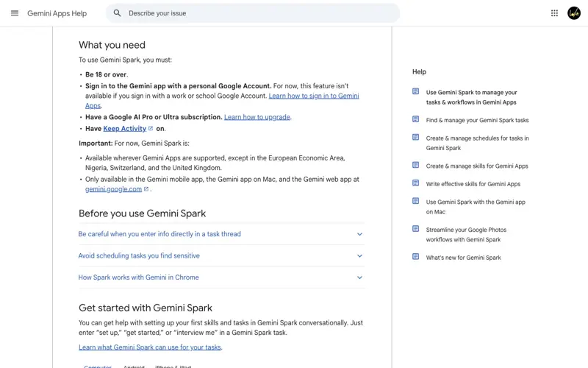Go to Gemini Apps Help home title
The image size is (588, 368).
(57, 13)
